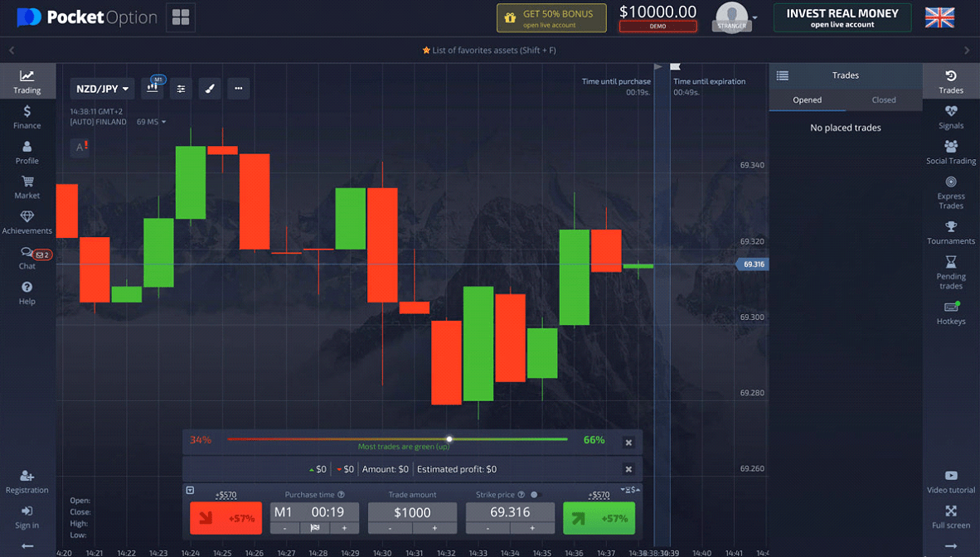Expand the trade panel mode icons at top right
The image size is (980, 557).
(630, 490)
